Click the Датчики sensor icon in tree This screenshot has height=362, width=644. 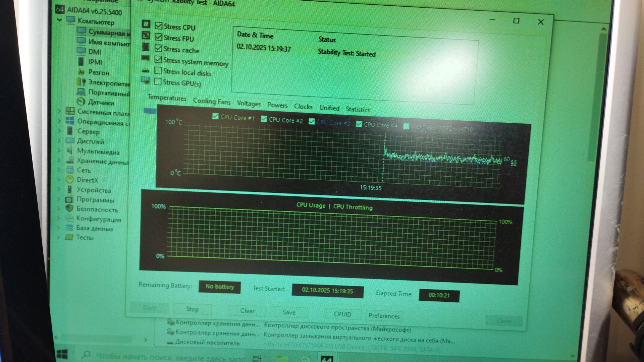(x=81, y=102)
